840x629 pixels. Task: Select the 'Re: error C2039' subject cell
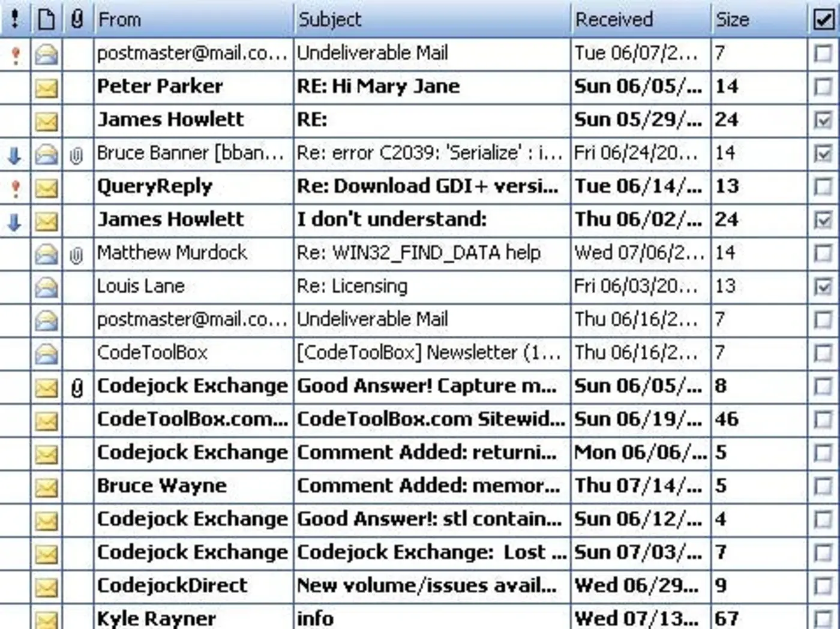pyautogui.click(x=430, y=153)
